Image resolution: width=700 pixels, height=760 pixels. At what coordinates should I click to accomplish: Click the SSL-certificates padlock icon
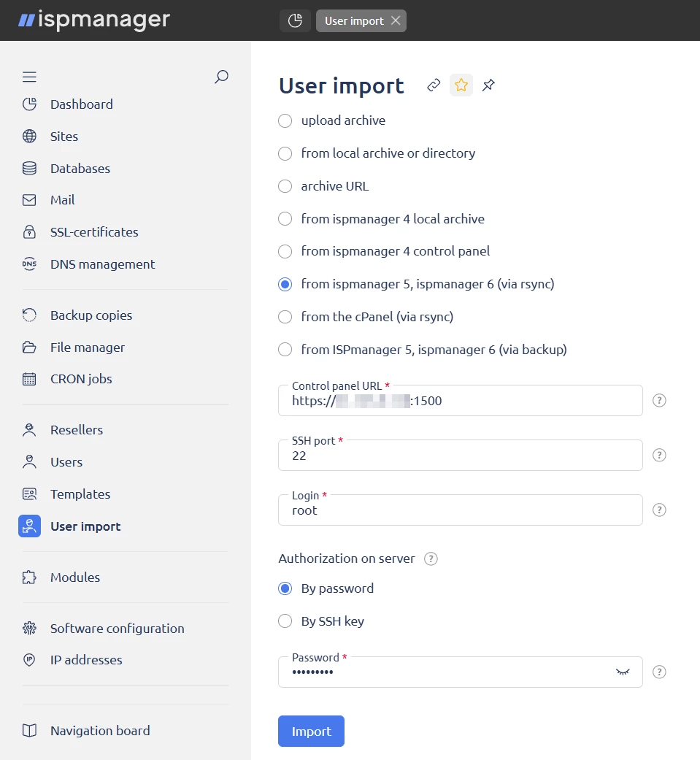pos(30,231)
